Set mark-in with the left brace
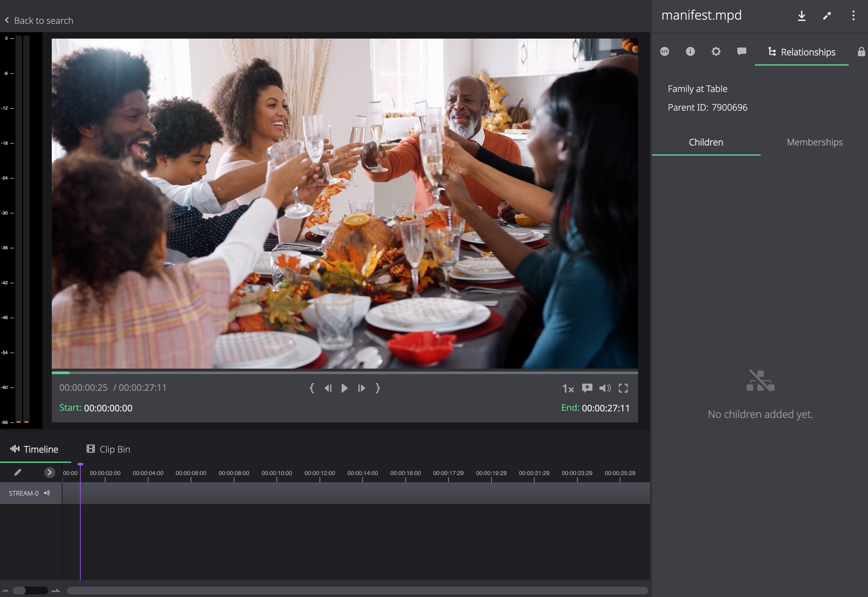868x597 pixels. [312, 388]
